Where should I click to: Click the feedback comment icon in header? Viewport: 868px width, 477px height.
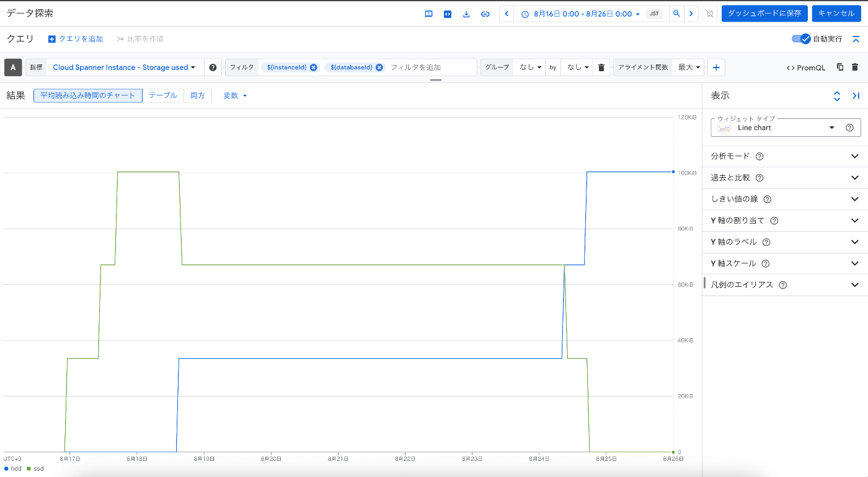click(x=428, y=14)
